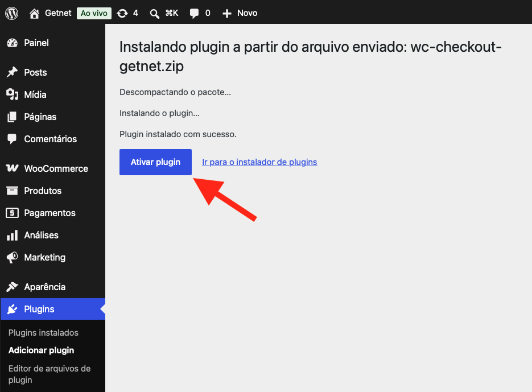The width and height of the screenshot is (532, 392).
Task: Click the comments count 0
Action: tap(208, 13)
